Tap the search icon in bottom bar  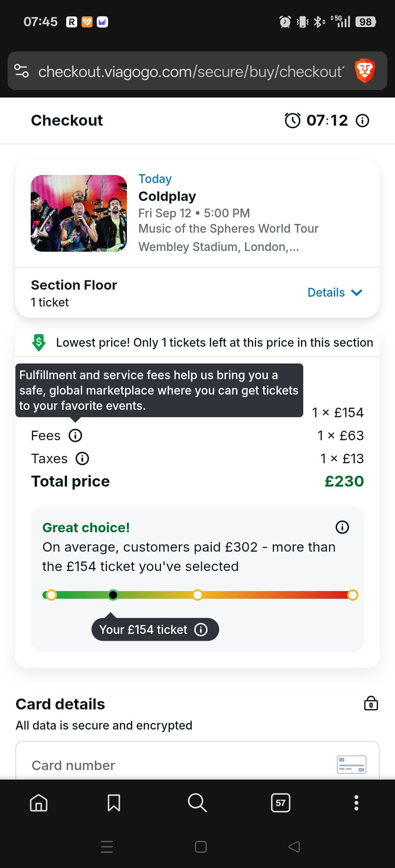pos(197,803)
